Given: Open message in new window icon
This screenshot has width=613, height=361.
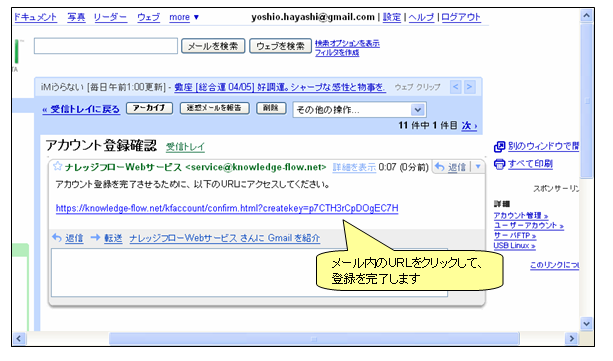Looking at the screenshot, I should pos(499,147).
